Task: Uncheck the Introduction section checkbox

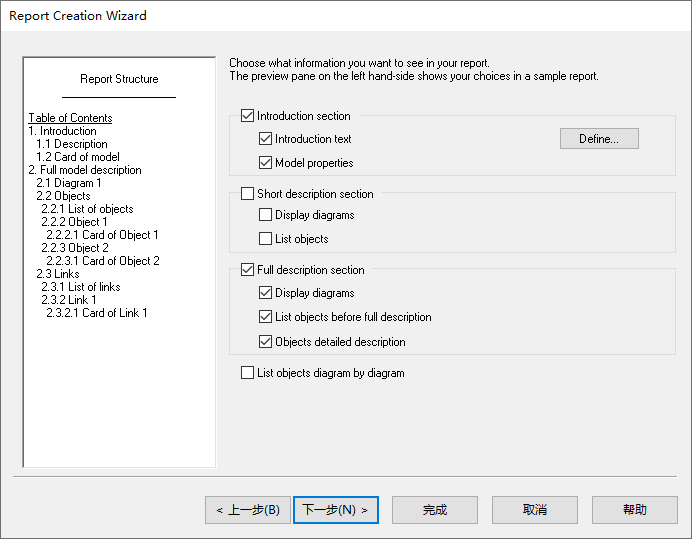Action: [247, 116]
